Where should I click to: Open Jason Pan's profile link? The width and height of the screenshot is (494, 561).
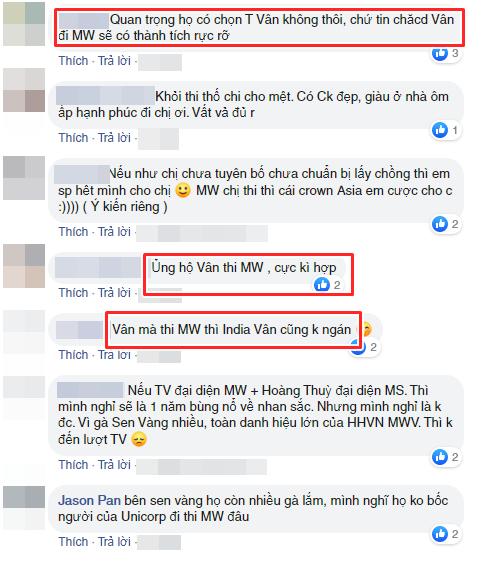[89, 500]
